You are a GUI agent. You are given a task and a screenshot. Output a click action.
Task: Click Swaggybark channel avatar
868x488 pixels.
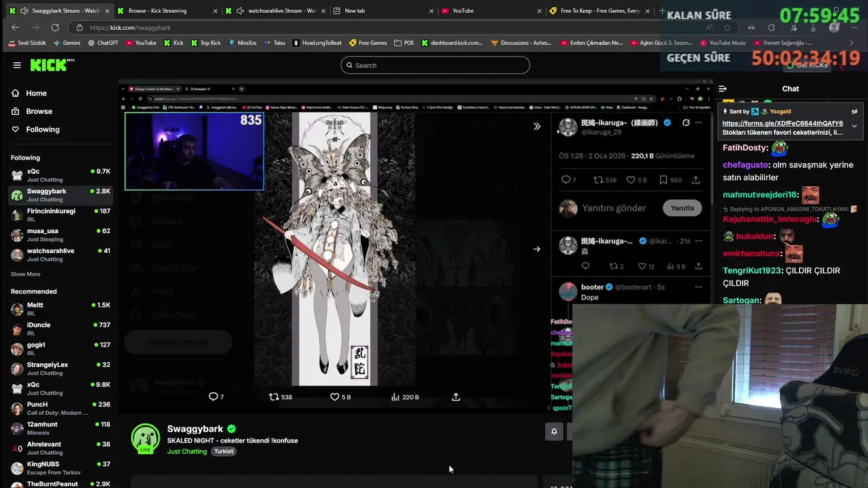[x=146, y=439]
